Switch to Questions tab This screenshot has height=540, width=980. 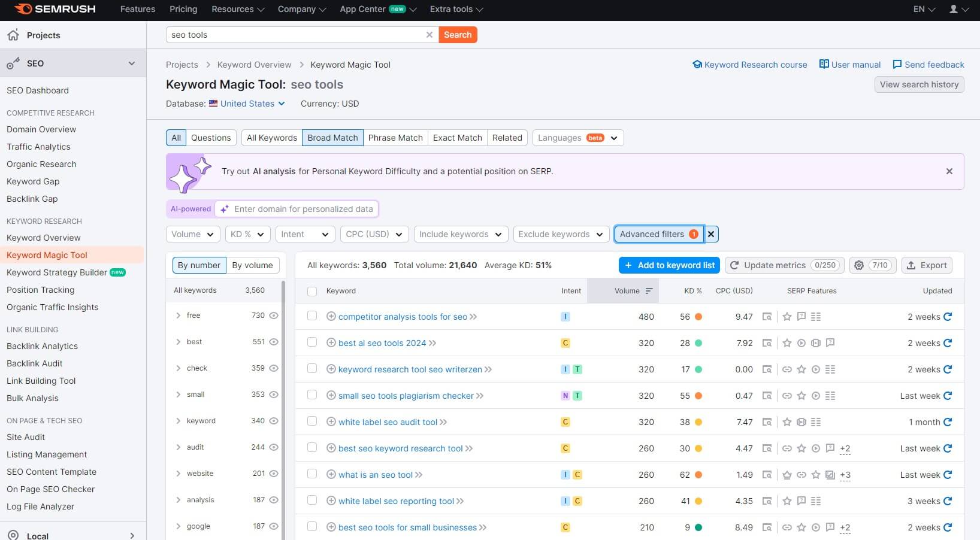click(x=211, y=138)
